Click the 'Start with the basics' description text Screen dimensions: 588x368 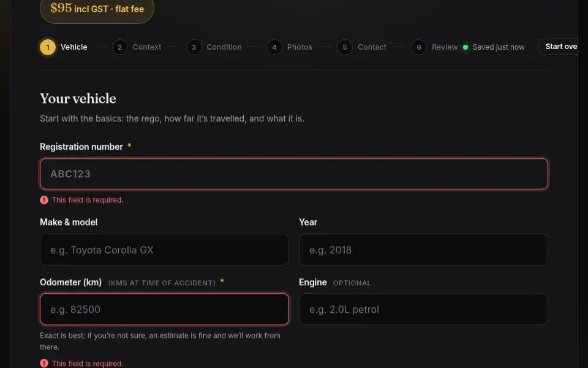pyautogui.click(x=172, y=118)
